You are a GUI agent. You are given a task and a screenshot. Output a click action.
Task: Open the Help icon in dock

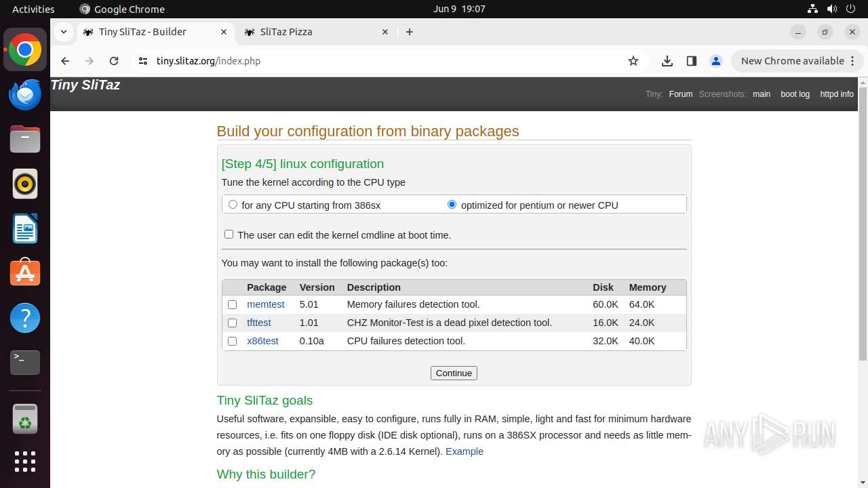pyautogui.click(x=25, y=318)
